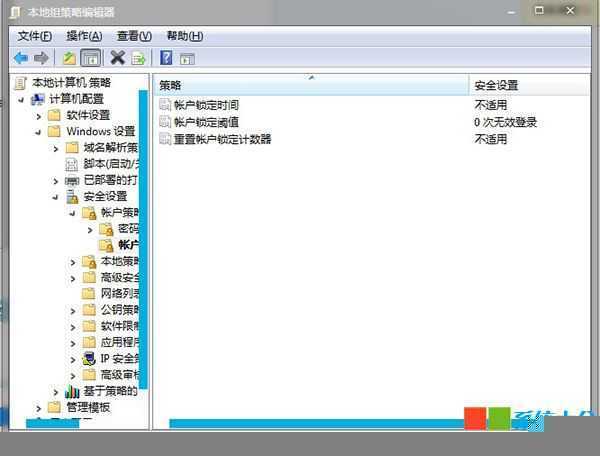Toggle the show/hide console tree icon
Viewport: 600px width, 456px height.
click(x=91, y=58)
